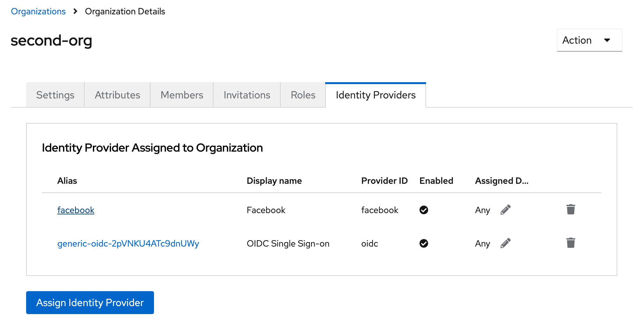Screen dimensions: 644x323
Task: Open the Action dropdown menu
Action: point(589,40)
